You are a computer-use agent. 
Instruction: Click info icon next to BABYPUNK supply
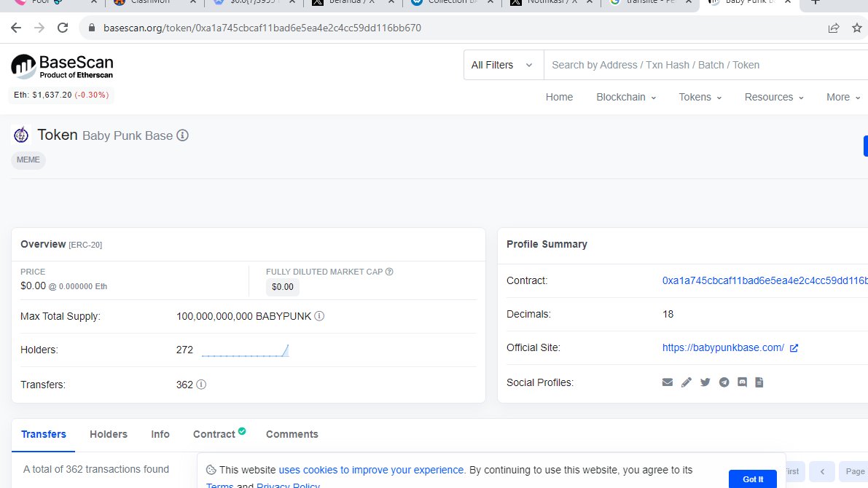[x=319, y=316]
